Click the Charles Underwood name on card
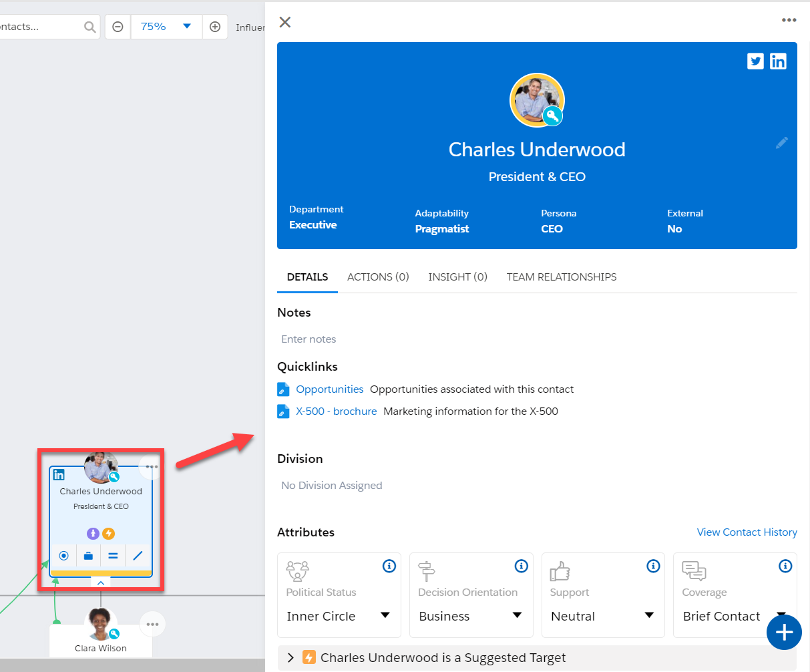The image size is (810, 672). pyautogui.click(x=101, y=492)
